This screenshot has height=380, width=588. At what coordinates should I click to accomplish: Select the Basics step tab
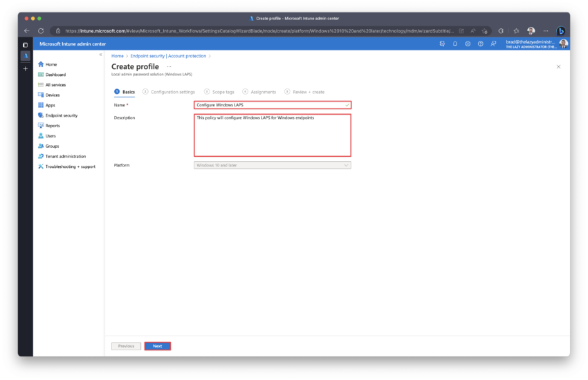click(125, 92)
